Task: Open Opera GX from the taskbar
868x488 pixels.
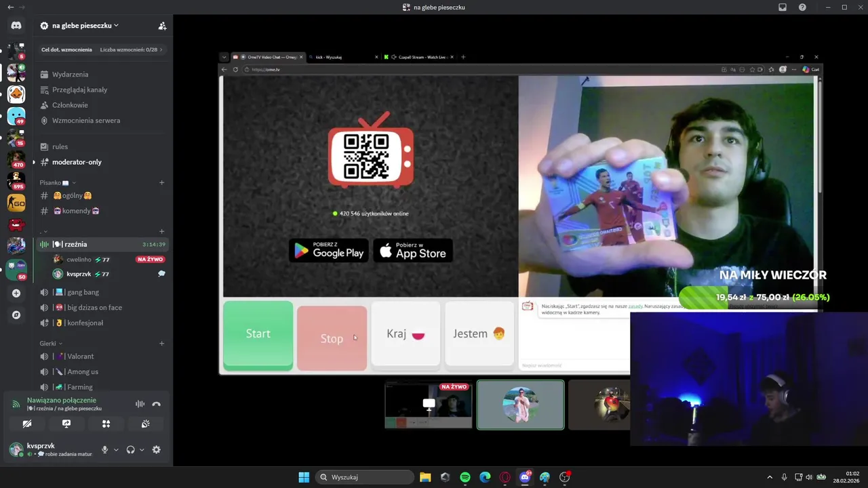Action: pos(505,477)
